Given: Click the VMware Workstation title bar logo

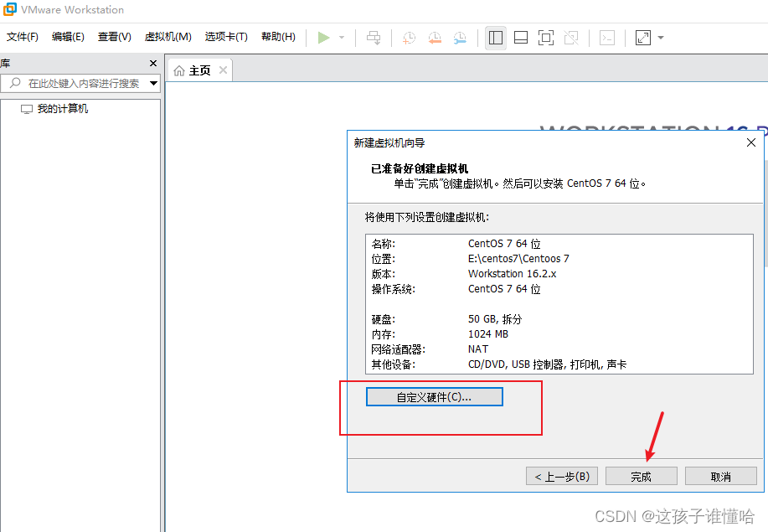Looking at the screenshot, I should pyautogui.click(x=10, y=9).
